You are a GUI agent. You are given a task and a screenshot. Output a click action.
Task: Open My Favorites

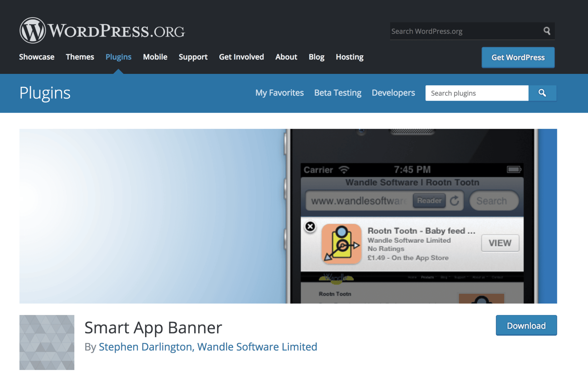click(279, 93)
